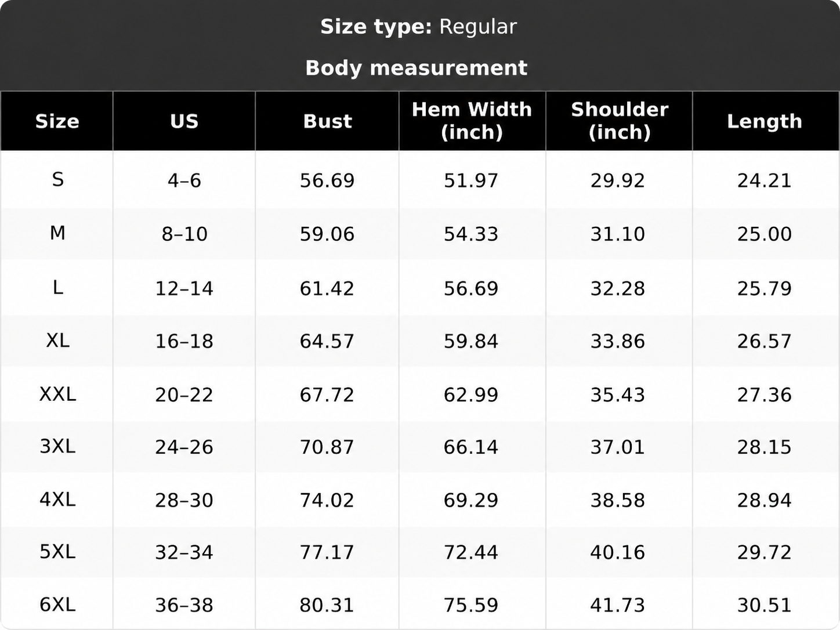Select the XL size cell
Image resolution: width=840 pixels, height=630 pixels.
click(x=57, y=340)
